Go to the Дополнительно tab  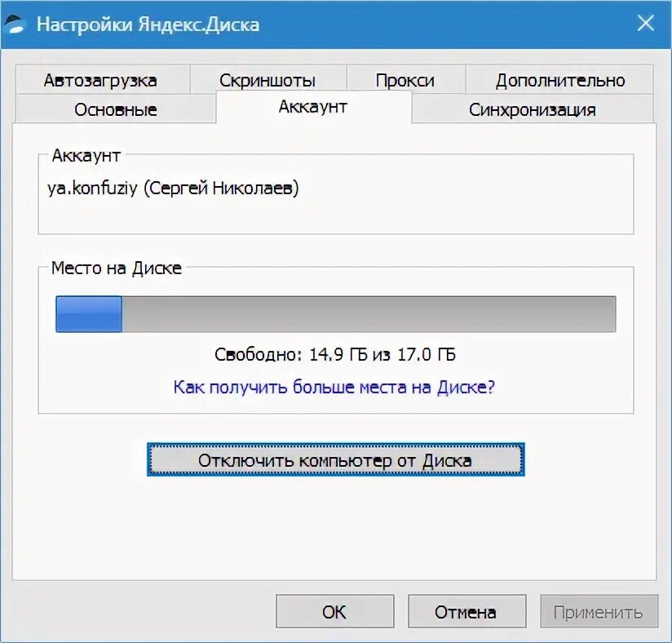[x=559, y=80]
